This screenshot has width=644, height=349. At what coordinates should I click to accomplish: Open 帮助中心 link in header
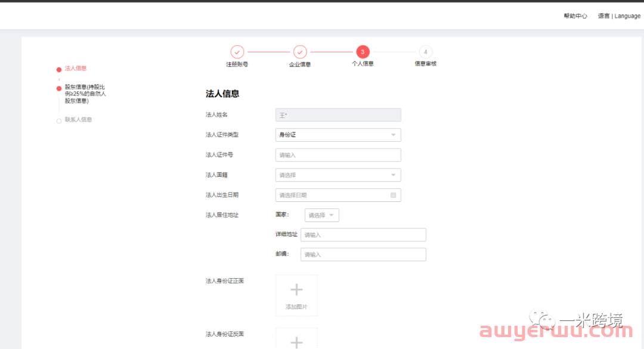(575, 16)
